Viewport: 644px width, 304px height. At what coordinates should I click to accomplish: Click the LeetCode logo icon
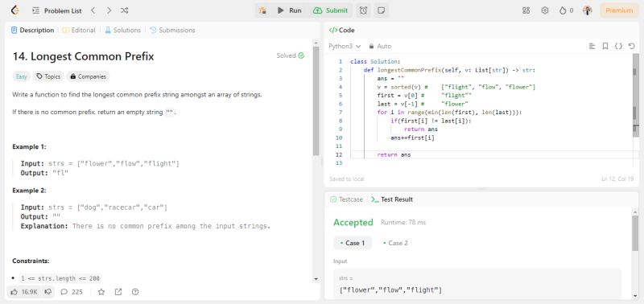[x=15, y=10]
